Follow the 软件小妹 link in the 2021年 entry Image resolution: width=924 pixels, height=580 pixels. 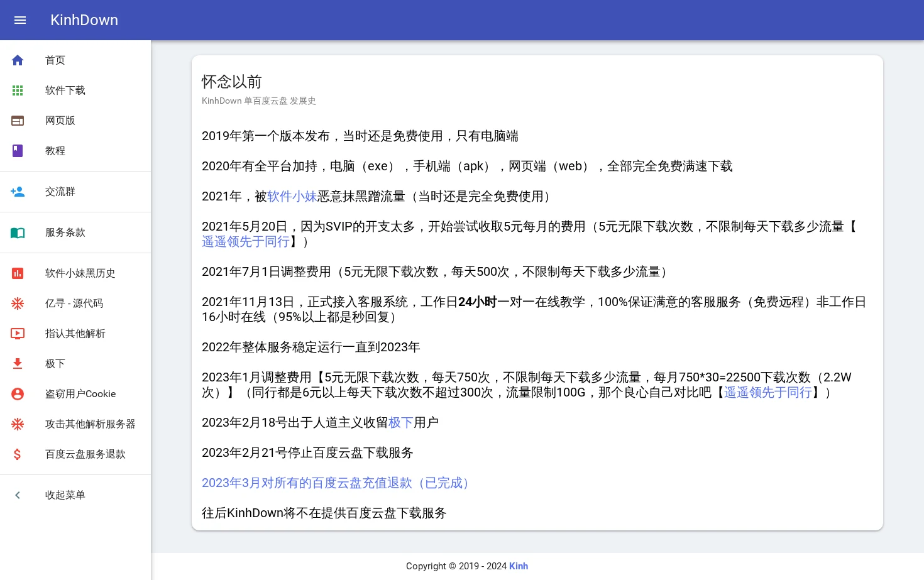292,197
